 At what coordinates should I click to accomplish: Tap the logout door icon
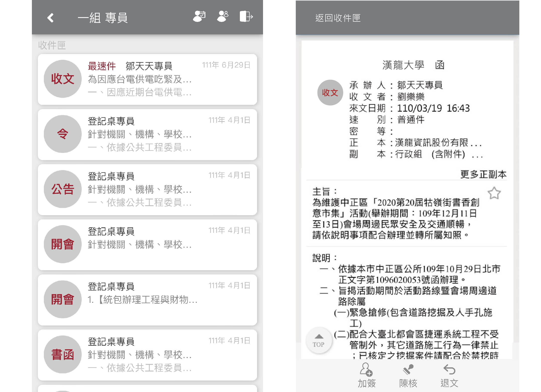pyautogui.click(x=246, y=16)
